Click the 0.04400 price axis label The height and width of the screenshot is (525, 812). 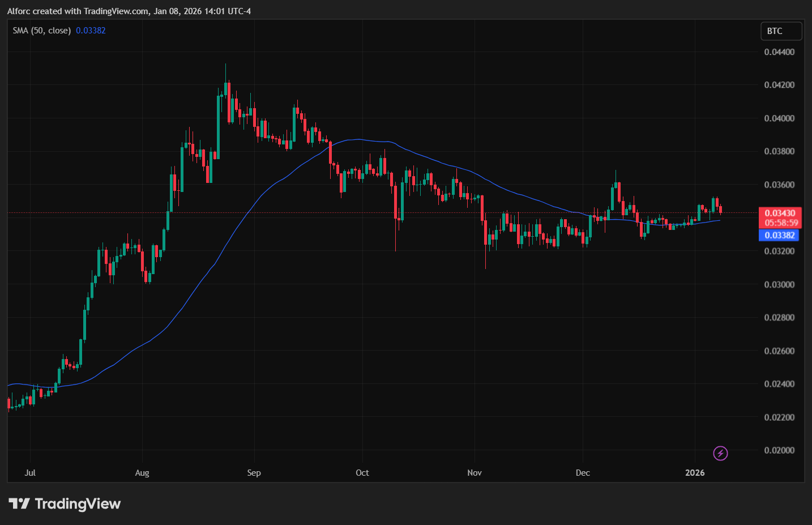pyautogui.click(x=779, y=52)
